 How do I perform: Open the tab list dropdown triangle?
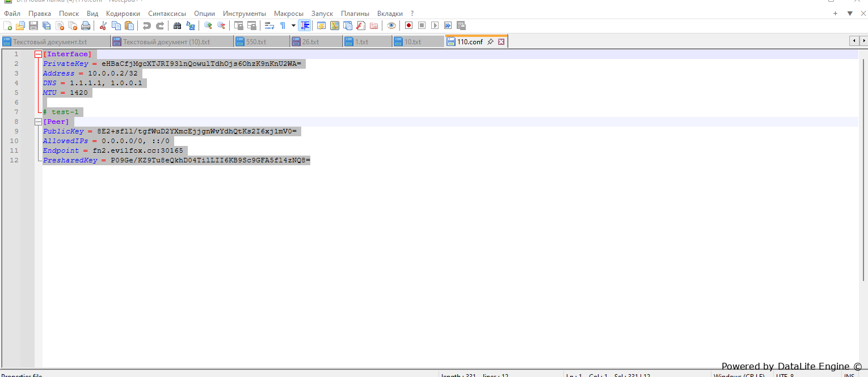click(x=850, y=14)
